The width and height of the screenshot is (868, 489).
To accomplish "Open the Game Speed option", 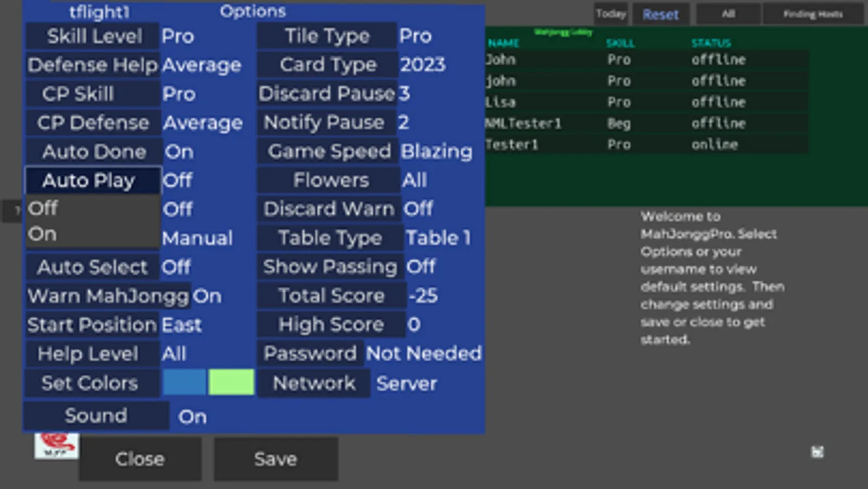I will click(x=328, y=151).
